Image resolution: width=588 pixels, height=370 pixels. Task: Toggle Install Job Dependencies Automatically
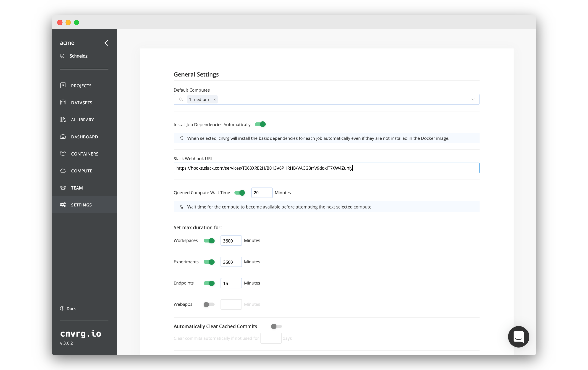pos(260,124)
